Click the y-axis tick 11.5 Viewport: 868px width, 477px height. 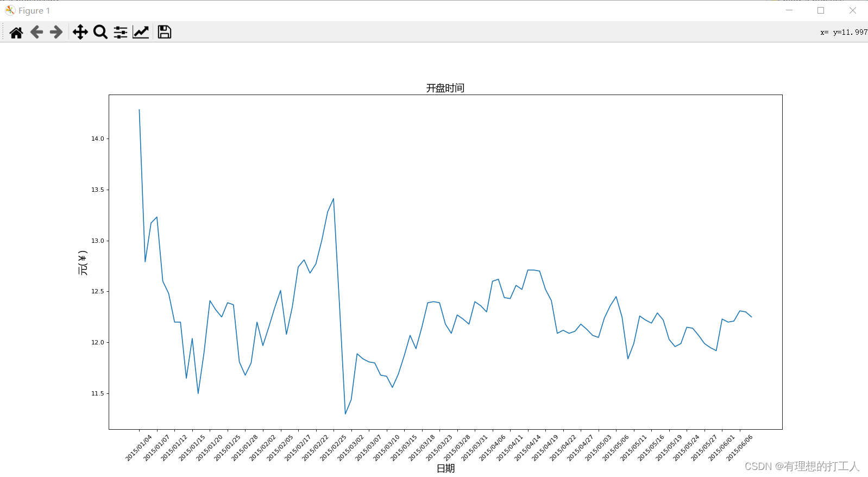(x=97, y=393)
